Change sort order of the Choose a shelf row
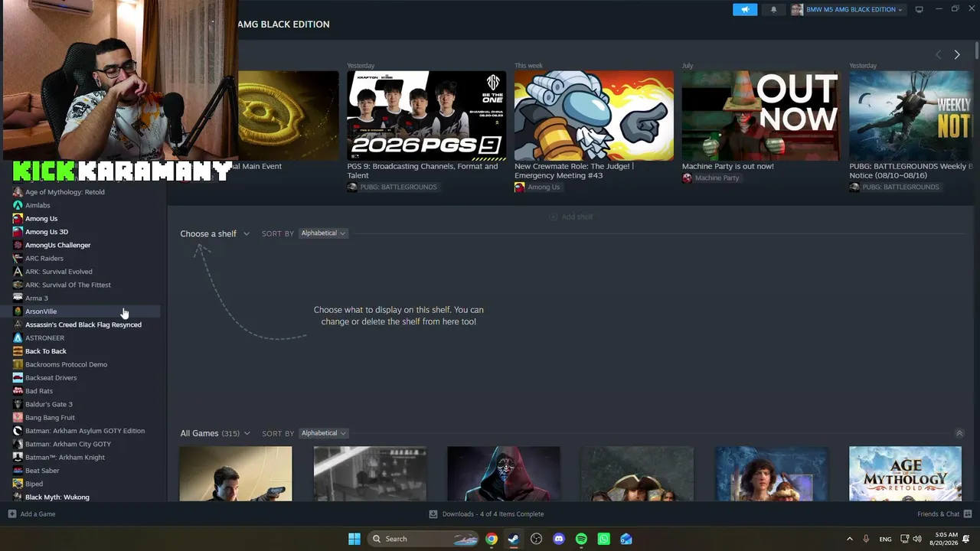Image resolution: width=980 pixels, height=551 pixels. tap(323, 233)
